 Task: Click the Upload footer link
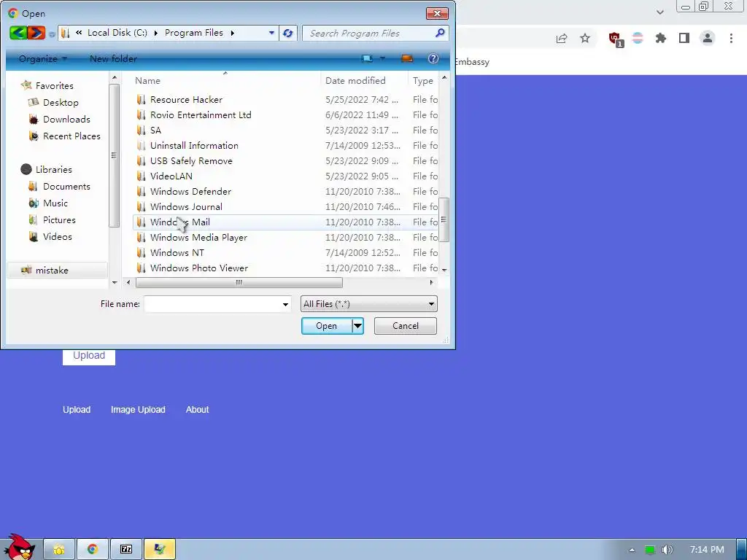pyautogui.click(x=77, y=410)
